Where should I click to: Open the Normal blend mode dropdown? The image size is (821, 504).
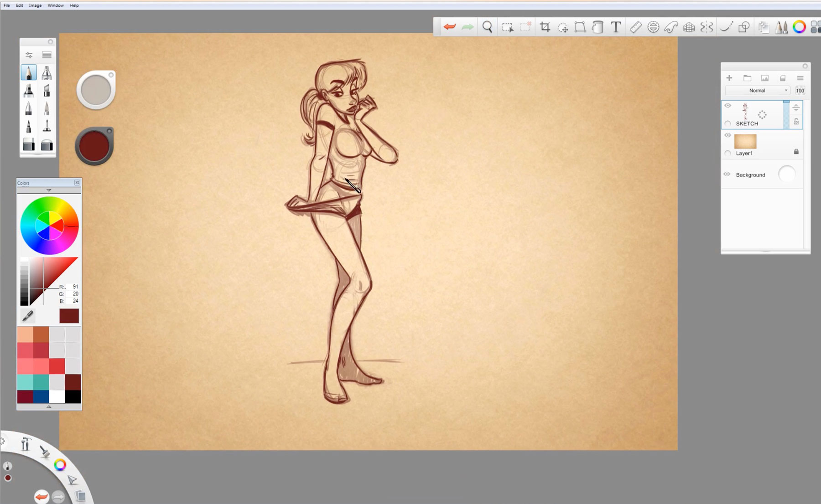[x=758, y=91]
